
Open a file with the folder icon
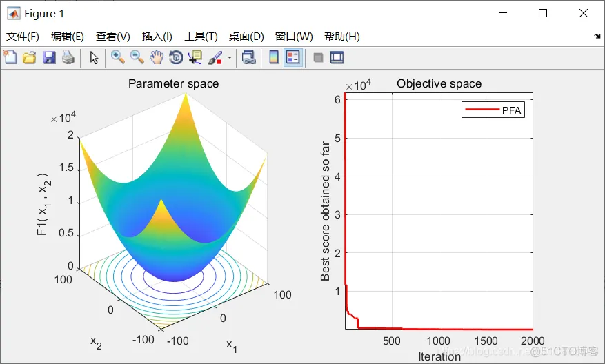pyautogui.click(x=30, y=57)
